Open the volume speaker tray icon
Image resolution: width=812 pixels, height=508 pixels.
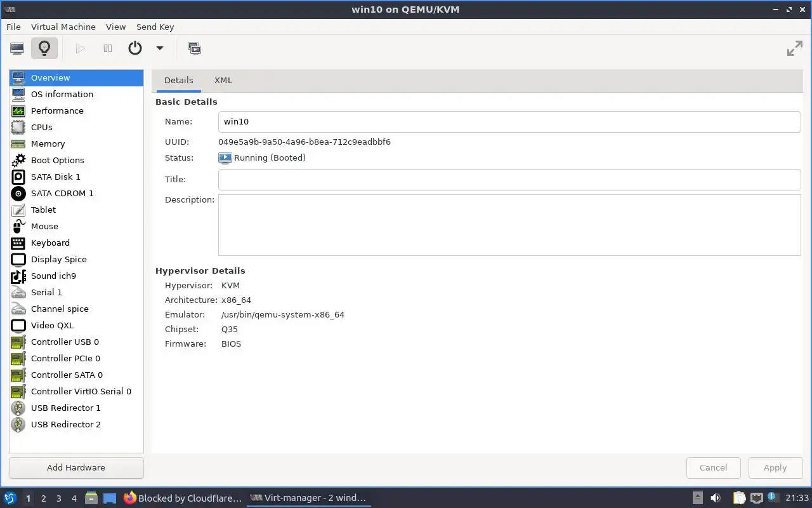pyautogui.click(x=716, y=498)
